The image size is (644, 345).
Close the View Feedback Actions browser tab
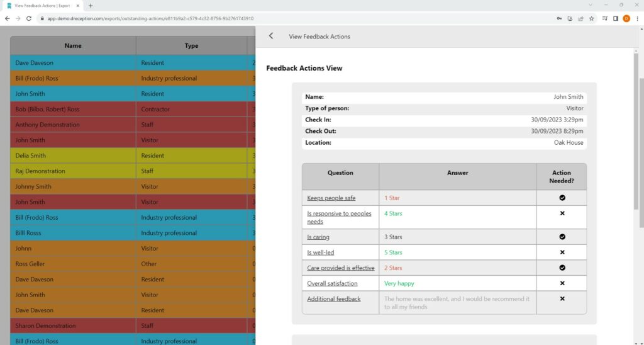78,6
